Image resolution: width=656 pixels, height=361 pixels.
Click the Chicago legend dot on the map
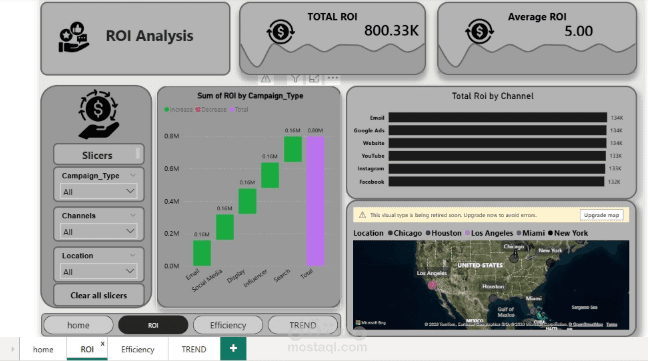[390, 233]
